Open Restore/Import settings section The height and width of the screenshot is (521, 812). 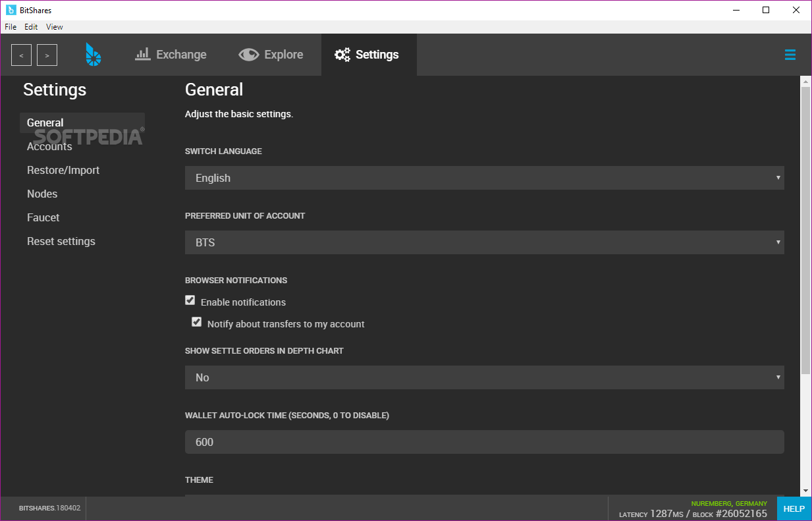tap(63, 170)
